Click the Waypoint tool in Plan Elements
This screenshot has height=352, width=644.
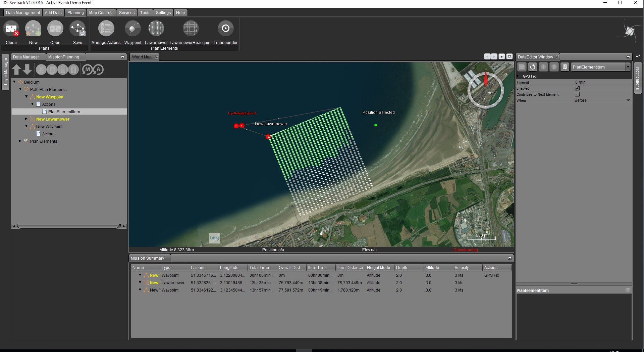[133, 29]
